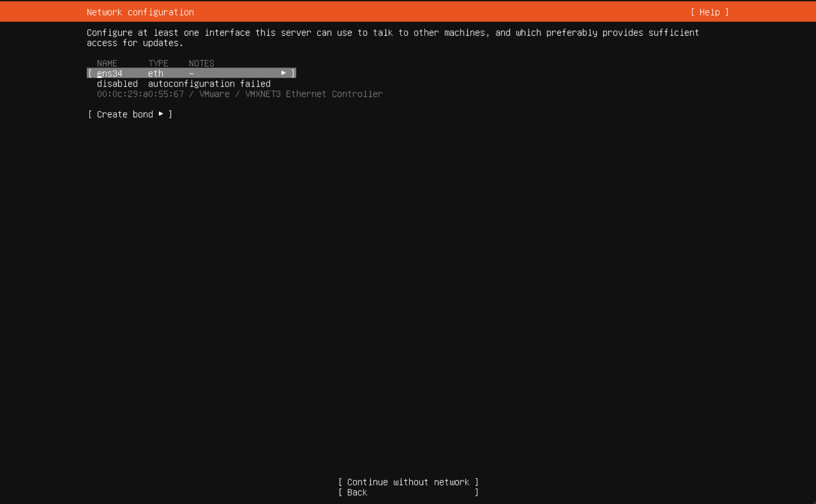Click the NOTES column header
The height and width of the screenshot is (504, 816).
pyautogui.click(x=202, y=63)
